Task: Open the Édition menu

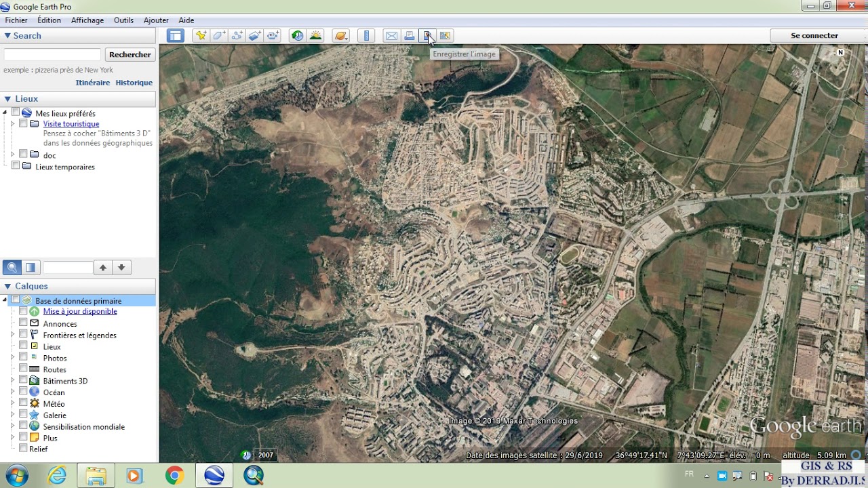Action: click(x=49, y=20)
